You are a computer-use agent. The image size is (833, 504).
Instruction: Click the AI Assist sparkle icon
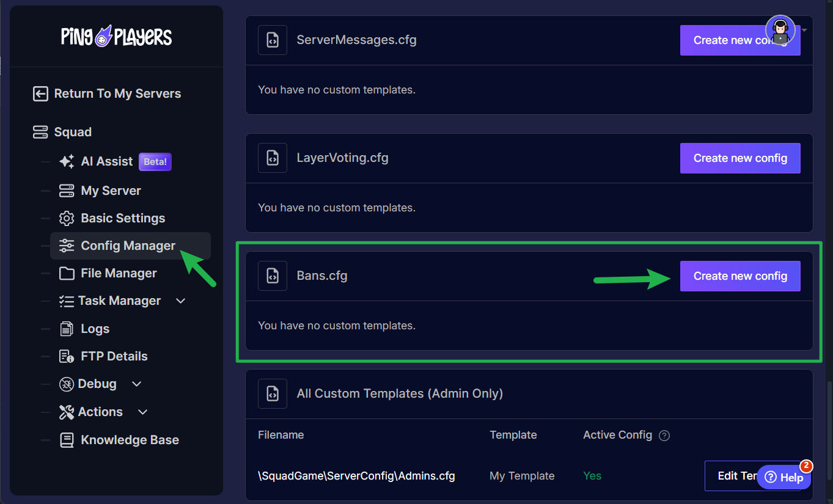(67, 161)
